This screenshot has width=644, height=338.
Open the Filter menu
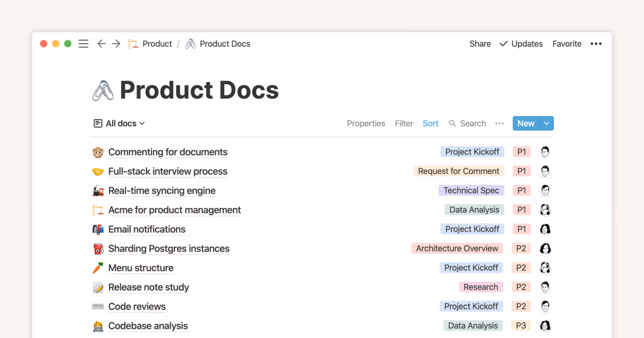point(404,123)
